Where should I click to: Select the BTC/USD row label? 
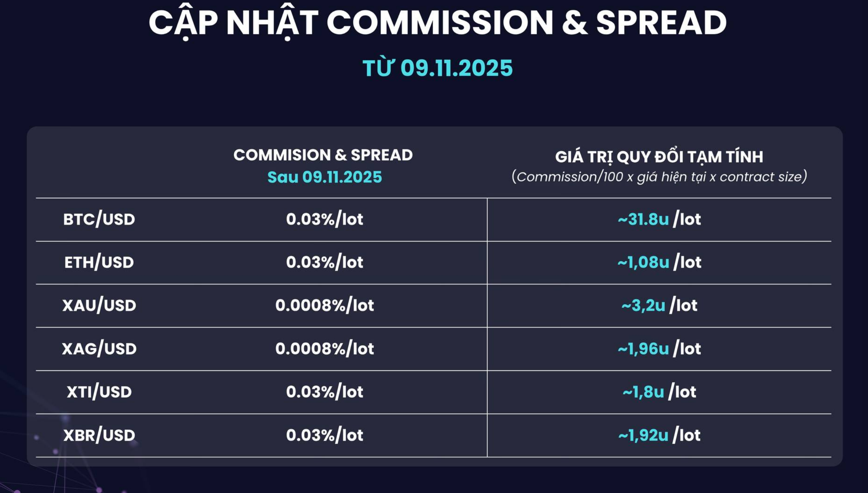coord(99,219)
